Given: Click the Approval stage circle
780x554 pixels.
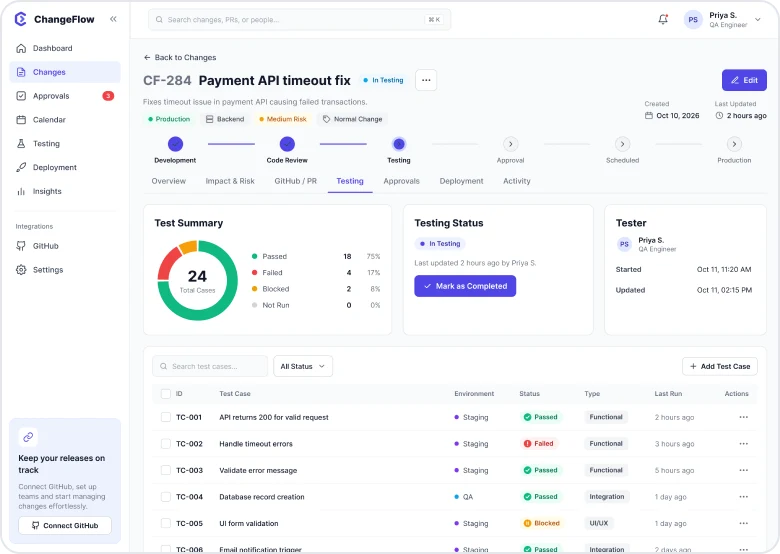Looking at the screenshot, I should click(x=510, y=144).
